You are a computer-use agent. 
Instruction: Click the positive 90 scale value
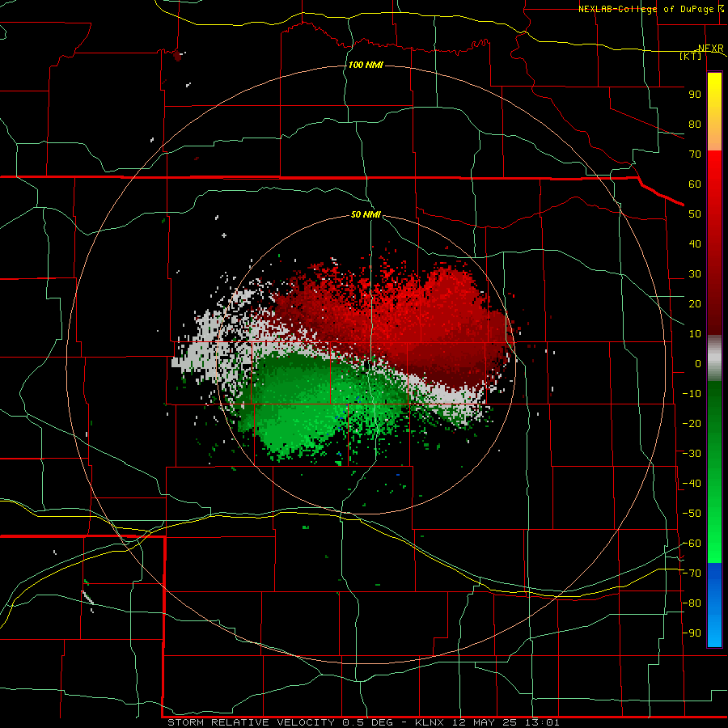point(695,95)
